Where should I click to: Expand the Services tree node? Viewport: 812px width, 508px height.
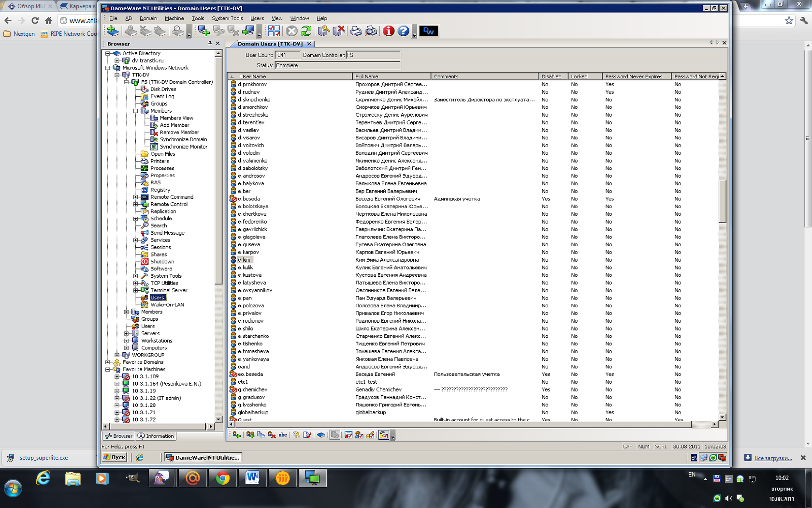136,240
